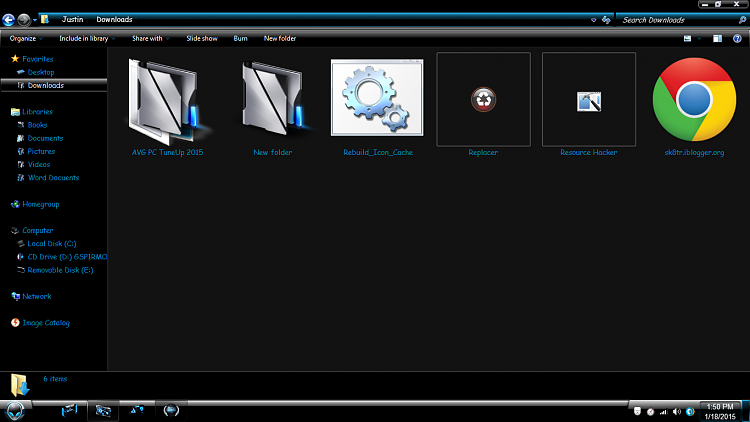Click the sk8tr.iblogger.org file name
The height and width of the screenshot is (422, 750).
694,153
